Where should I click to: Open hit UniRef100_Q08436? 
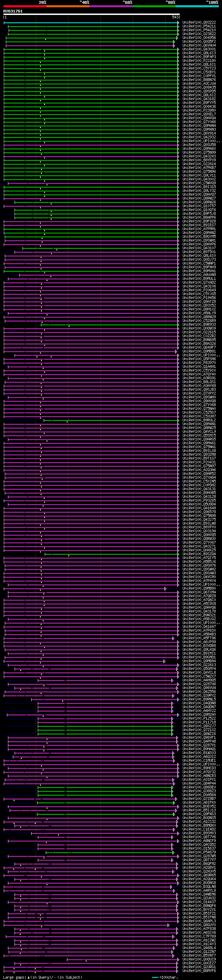click(199, 106)
